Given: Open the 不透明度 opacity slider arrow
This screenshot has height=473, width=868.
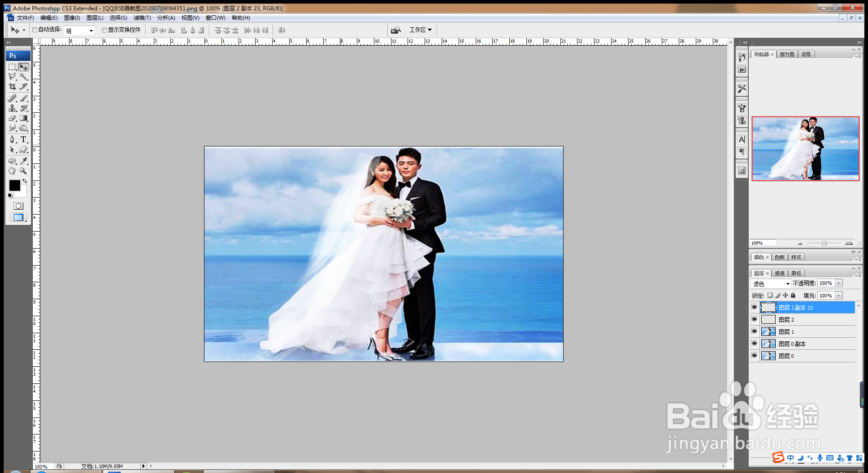Looking at the screenshot, I should (x=838, y=283).
